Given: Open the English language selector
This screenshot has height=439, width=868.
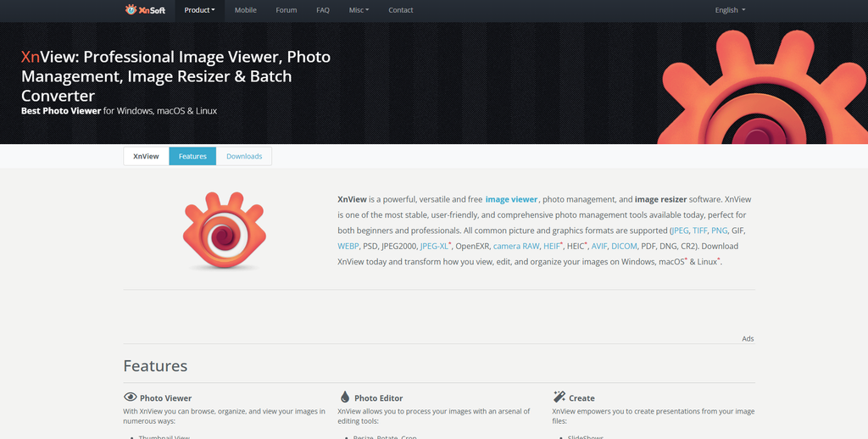Looking at the screenshot, I should [x=730, y=10].
